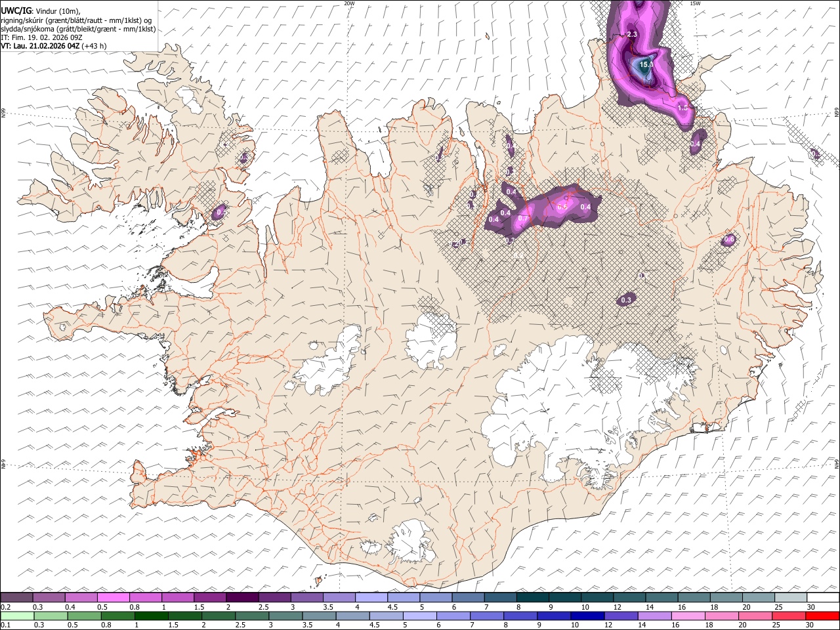Select the dark purple 2 swatch in snow scale
840x630 pixels.
coord(242,598)
